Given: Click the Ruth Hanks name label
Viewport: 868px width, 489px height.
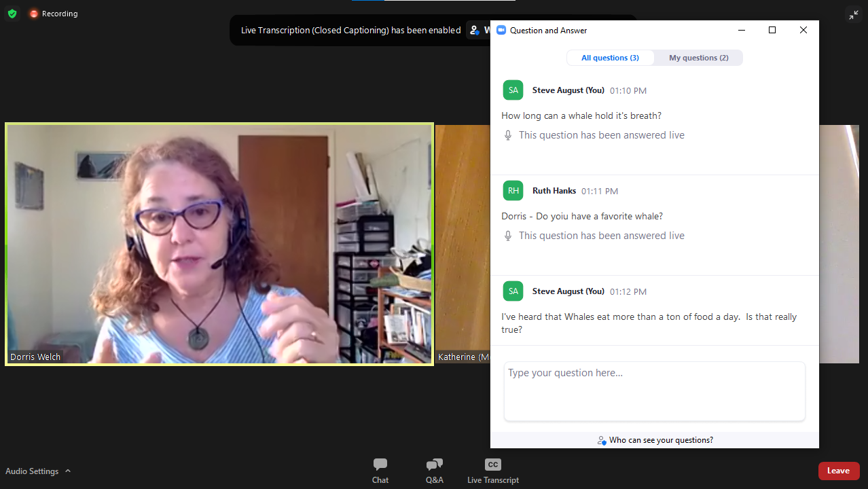Looking at the screenshot, I should [554, 191].
